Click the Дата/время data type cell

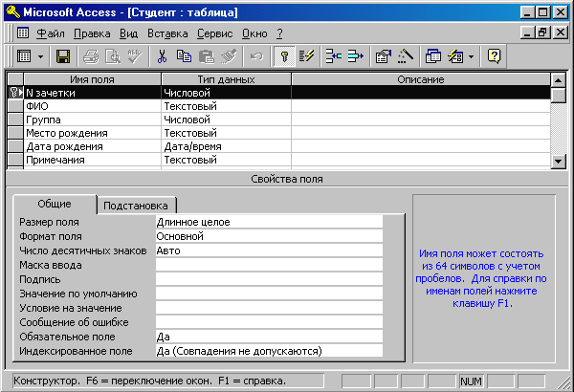tap(226, 146)
